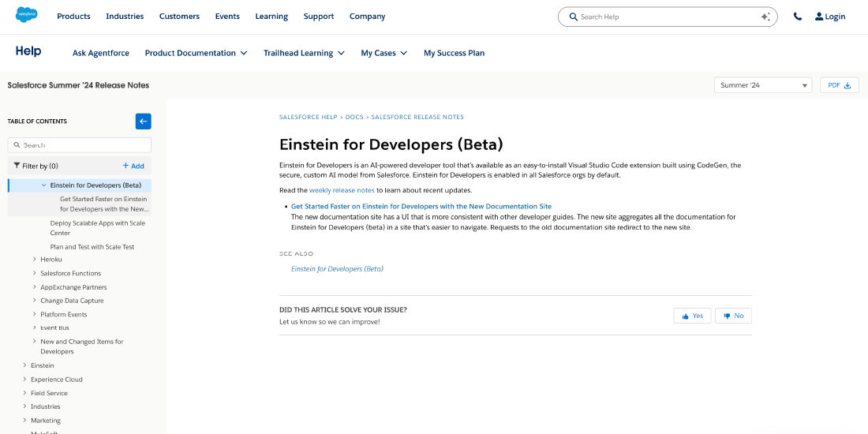Expand the Product Documentation menu
Image resolution: width=868 pixels, height=434 pixels.
(196, 53)
